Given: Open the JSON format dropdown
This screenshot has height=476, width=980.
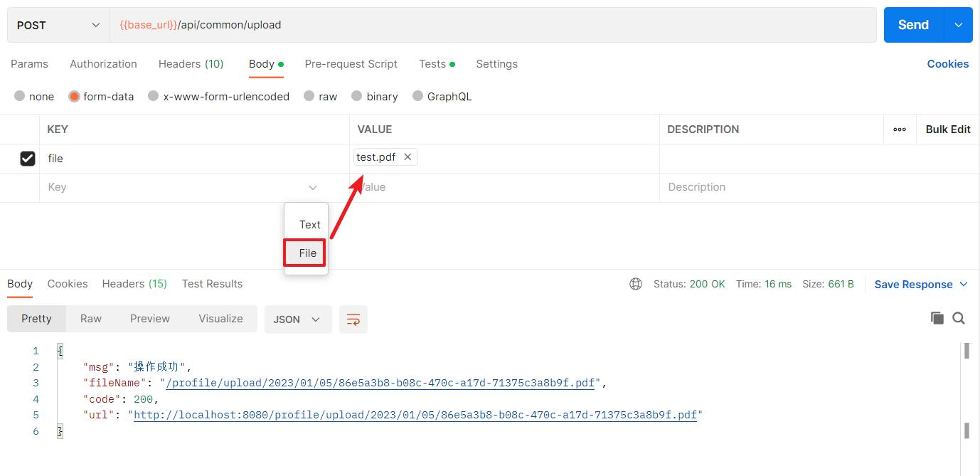Looking at the screenshot, I should (x=298, y=319).
